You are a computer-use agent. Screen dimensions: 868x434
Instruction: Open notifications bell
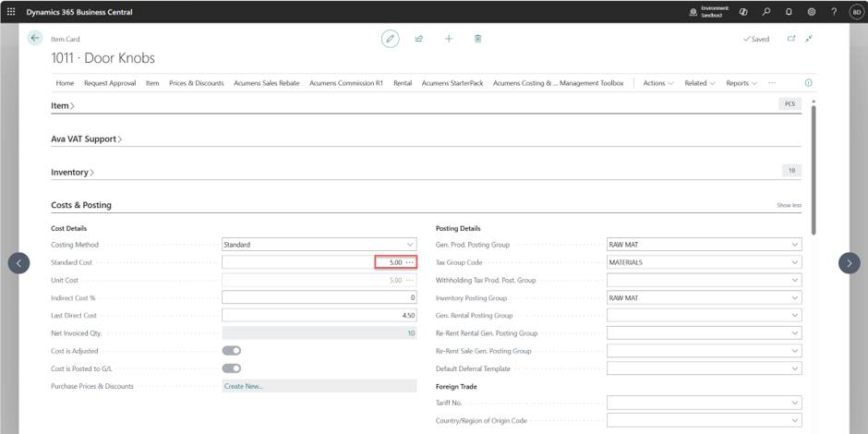pos(789,12)
